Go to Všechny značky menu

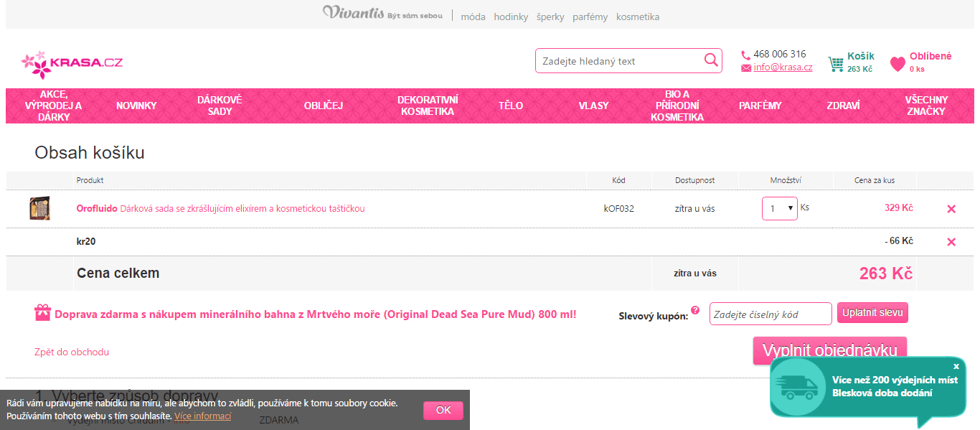pos(926,106)
